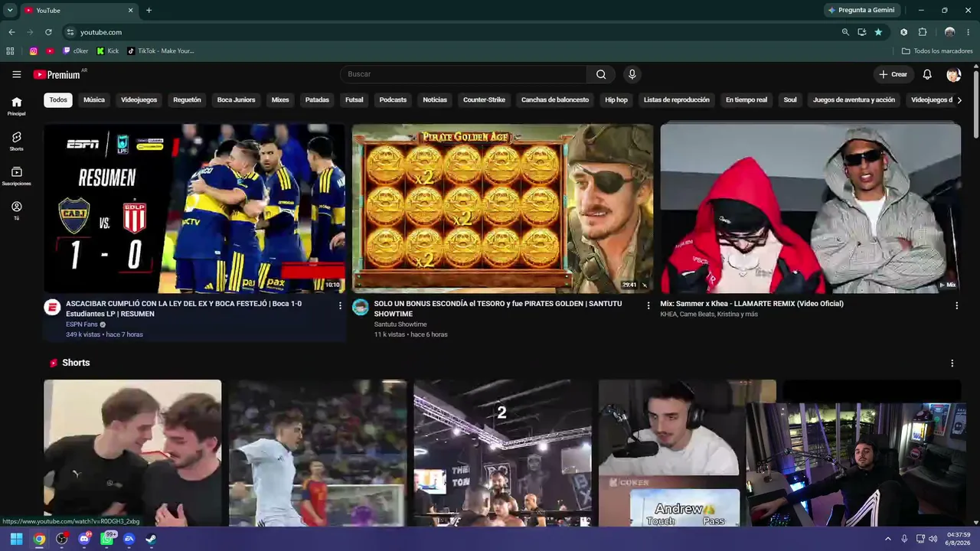Screen dimensions: 980x551
Task: Show next category chips with the arrow
Action: click(x=959, y=99)
